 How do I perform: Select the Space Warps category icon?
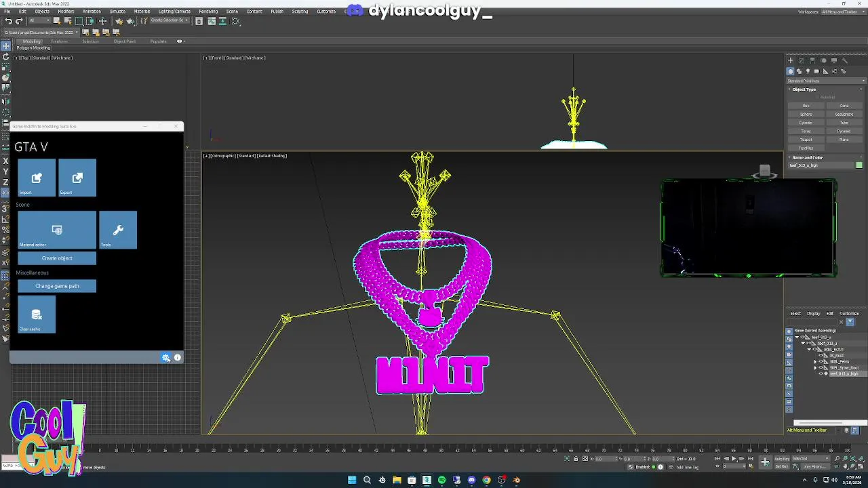(x=834, y=71)
